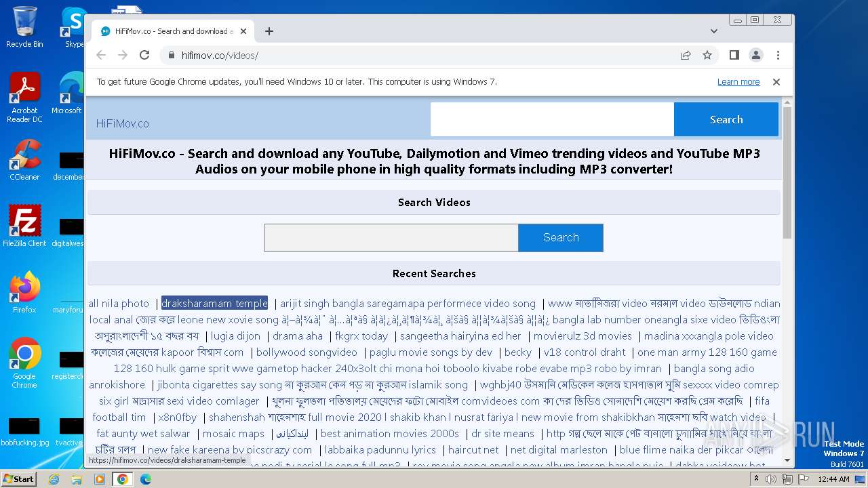868x488 pixels.
Task: Share this page icon in address bar
Action: click(686, 55)
